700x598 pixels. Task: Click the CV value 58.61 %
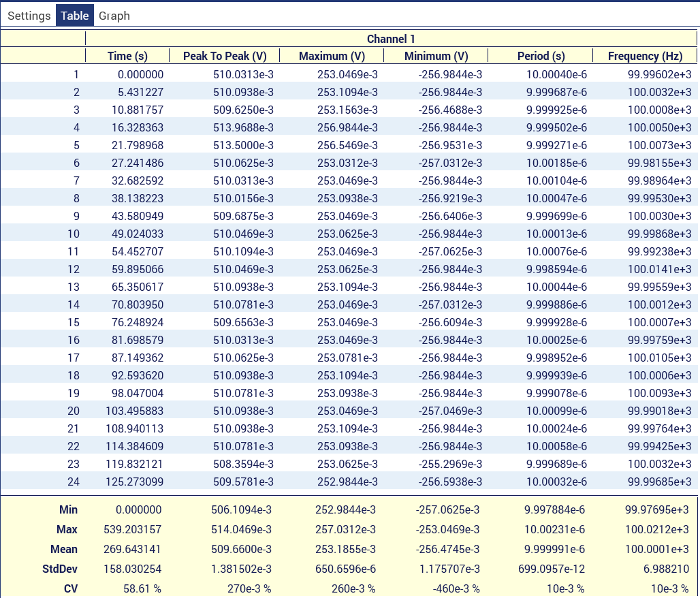[x=142, y=588]
